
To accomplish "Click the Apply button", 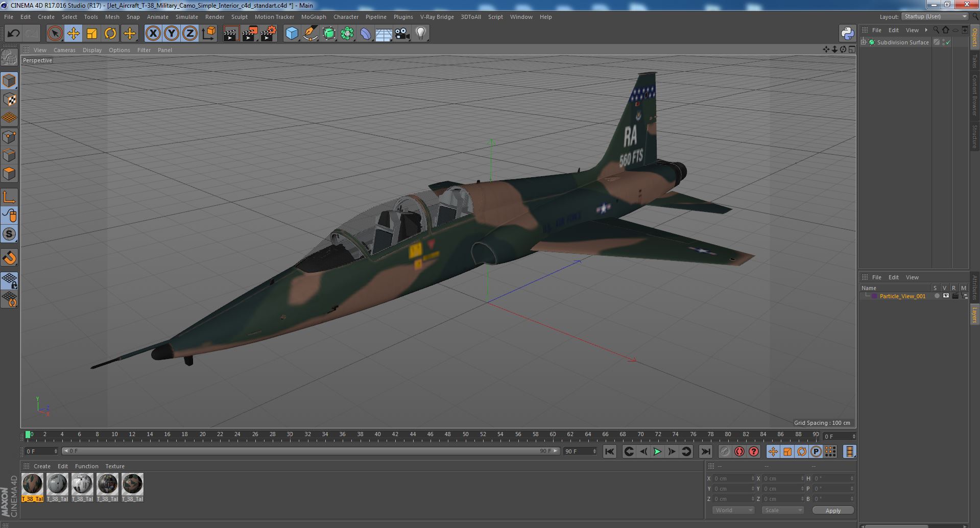I will (833, 511).
